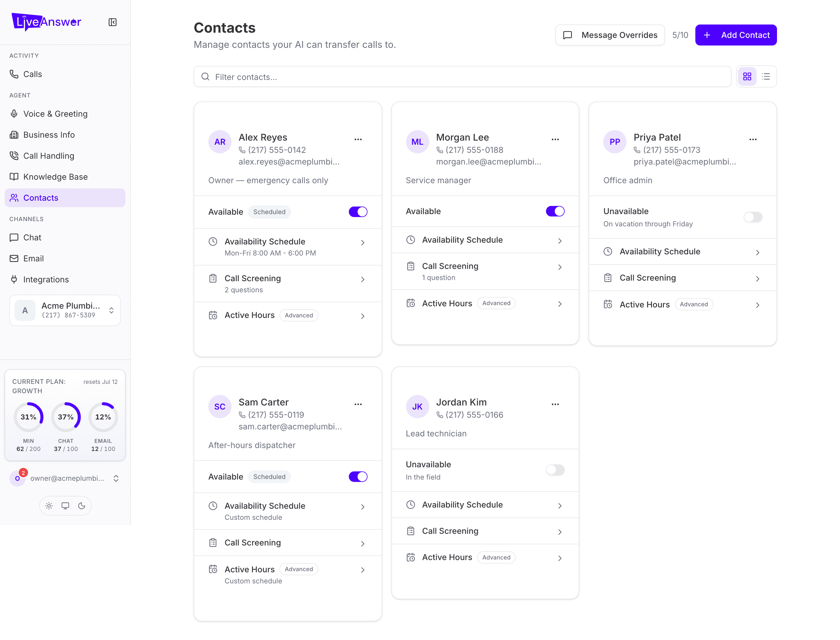Expand Morgan Lee Call Screening row
Screen dimensions: 840x640
(x=485, y=271)
